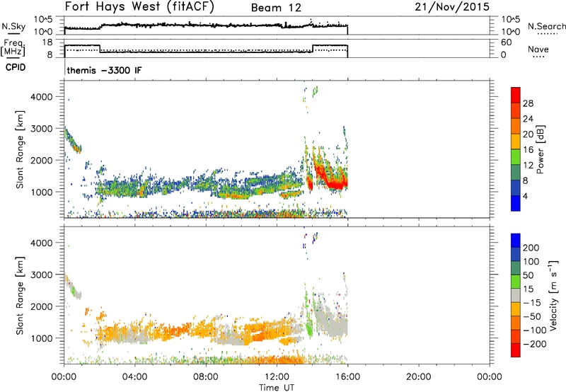This screenshot has width=566, height=392.
Task: Click the '18' frequency axis tick
Action: pos(47,42)
